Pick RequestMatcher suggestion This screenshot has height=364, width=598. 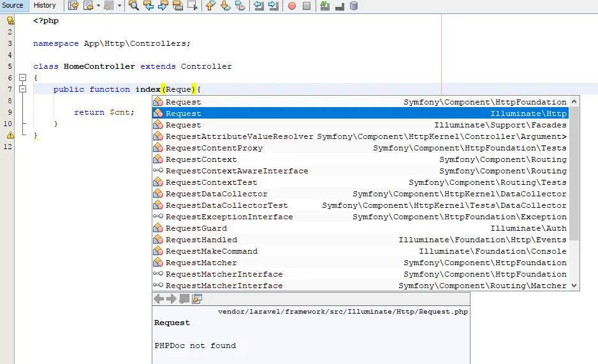360,262
